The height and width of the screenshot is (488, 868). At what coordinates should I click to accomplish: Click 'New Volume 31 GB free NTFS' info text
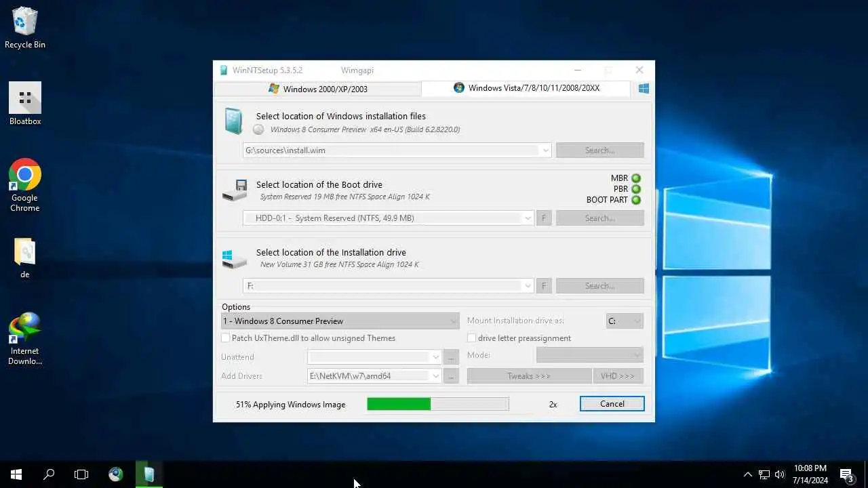339,265
